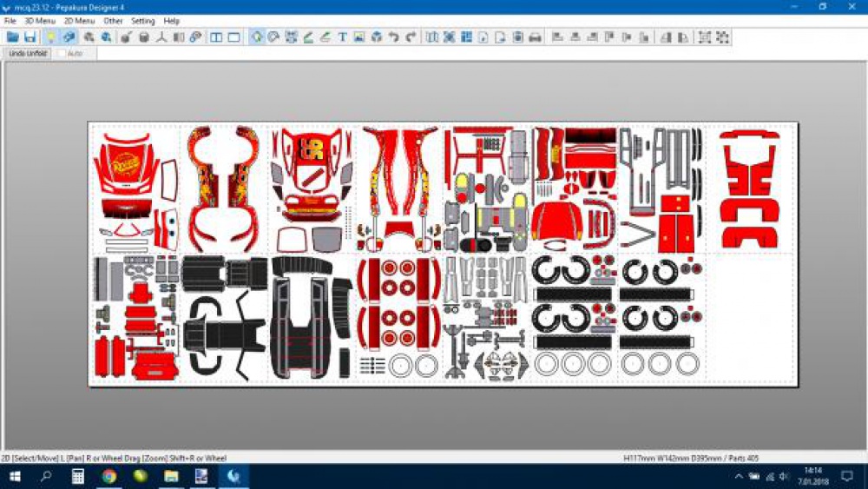This screenshot has height=489, width=868.
Task: Click the status bar text 'Parts 405'
Action: [x=742, y=458]
